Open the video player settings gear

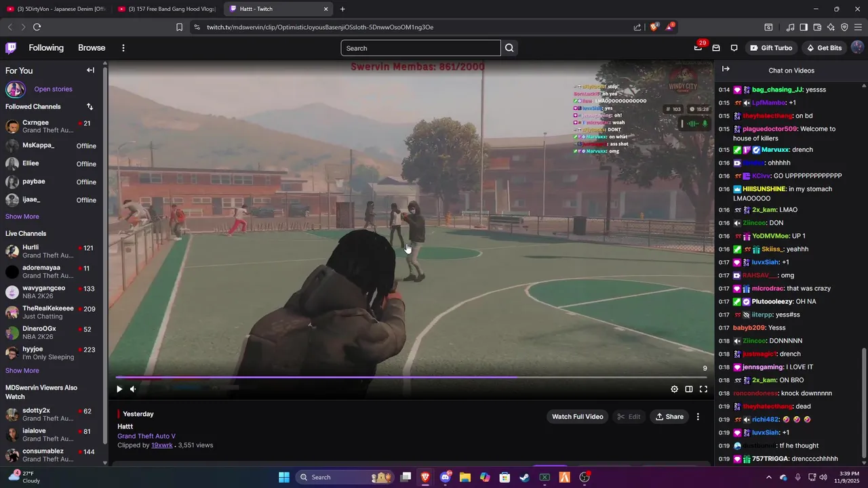click(674, 389)
